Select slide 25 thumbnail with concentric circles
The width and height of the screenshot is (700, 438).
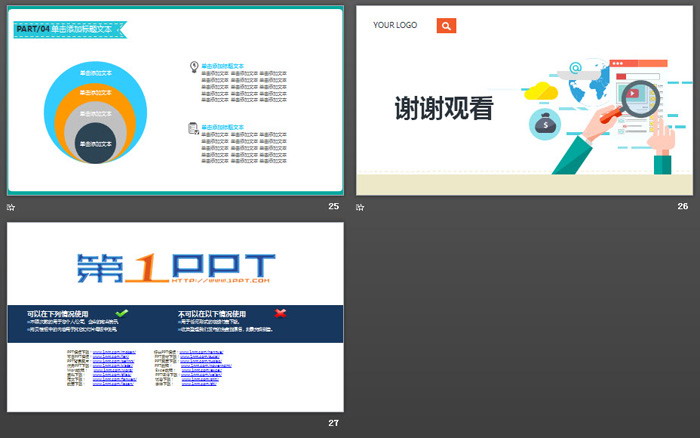[x=175, y=101]
